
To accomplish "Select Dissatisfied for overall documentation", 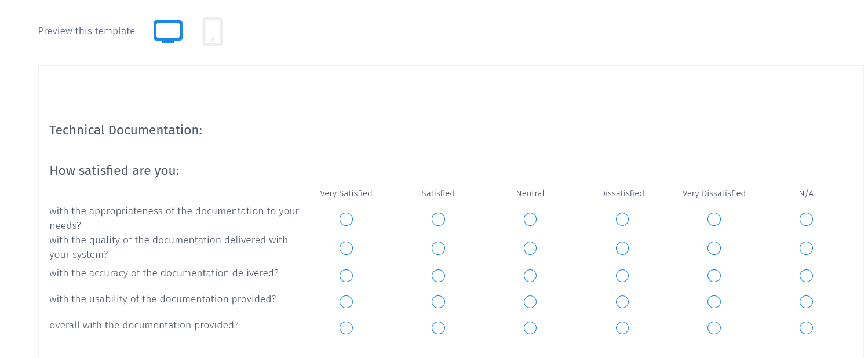I will pyautogui.click(x=622, y=328).
